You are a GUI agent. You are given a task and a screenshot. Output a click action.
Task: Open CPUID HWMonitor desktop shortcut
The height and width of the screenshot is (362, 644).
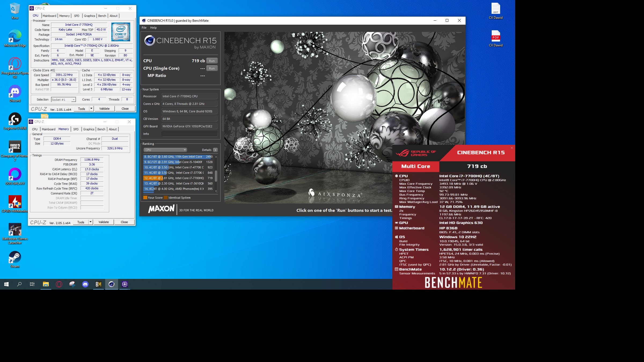pyautogui.click(x=15, y=204)
